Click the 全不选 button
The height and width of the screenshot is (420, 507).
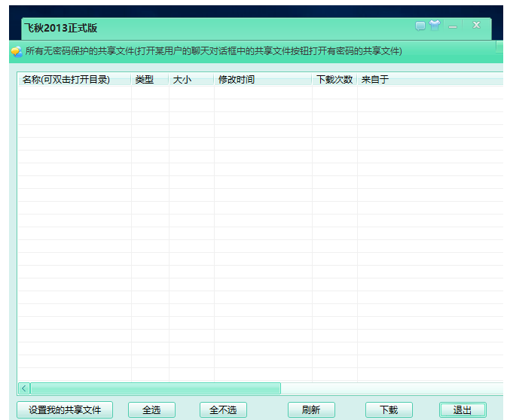(223, 410)
